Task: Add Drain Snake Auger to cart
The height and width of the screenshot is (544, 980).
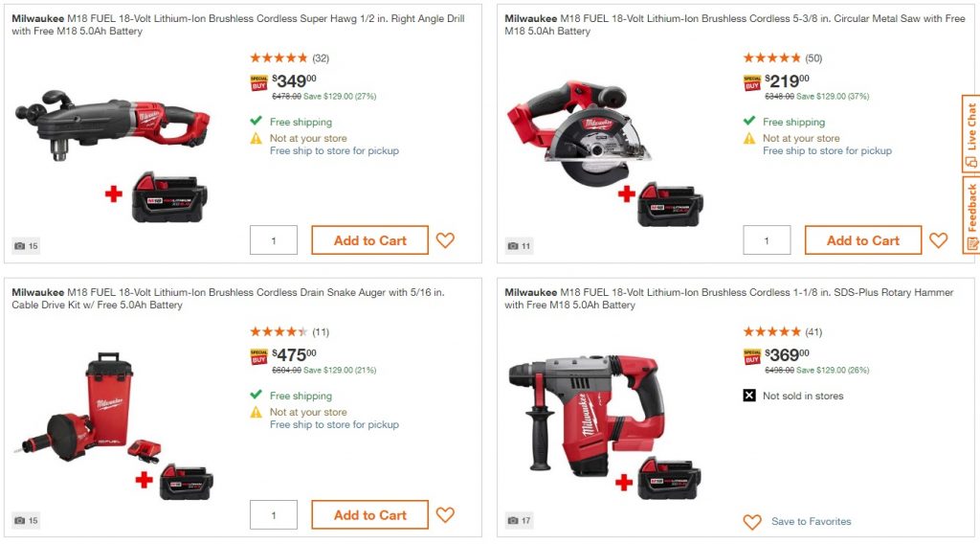Action: point(370,514)
